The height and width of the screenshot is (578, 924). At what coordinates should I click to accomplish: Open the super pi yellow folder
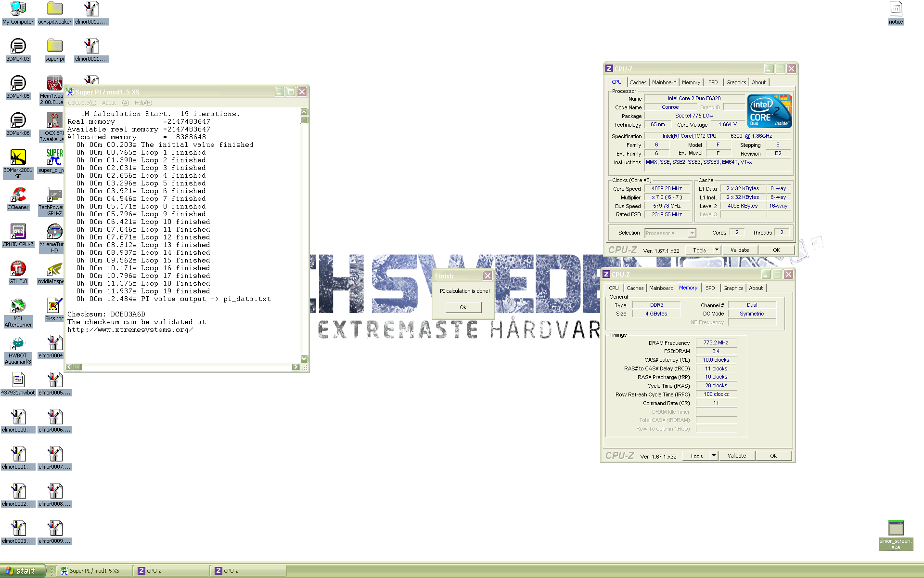(54, 50)
